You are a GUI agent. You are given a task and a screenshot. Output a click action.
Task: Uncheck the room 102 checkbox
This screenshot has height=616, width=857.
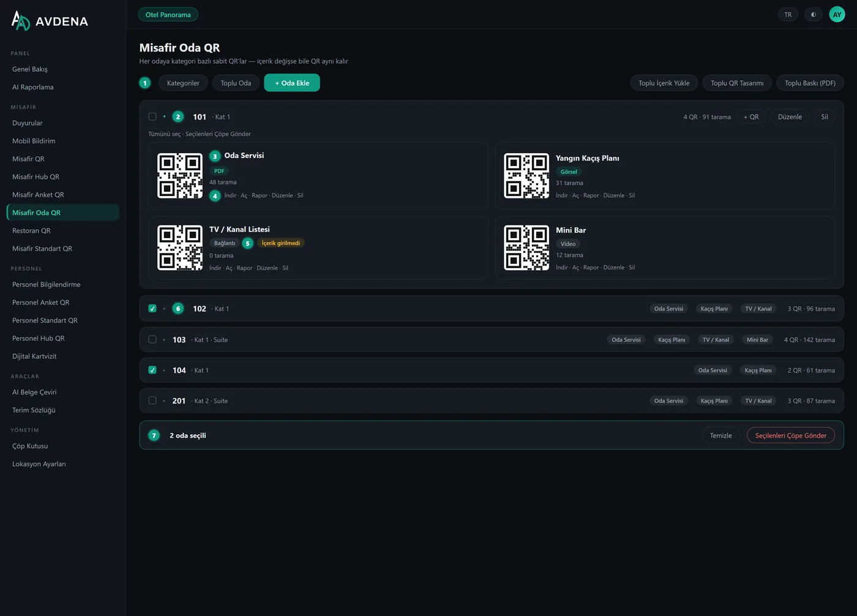pos(152,309)
